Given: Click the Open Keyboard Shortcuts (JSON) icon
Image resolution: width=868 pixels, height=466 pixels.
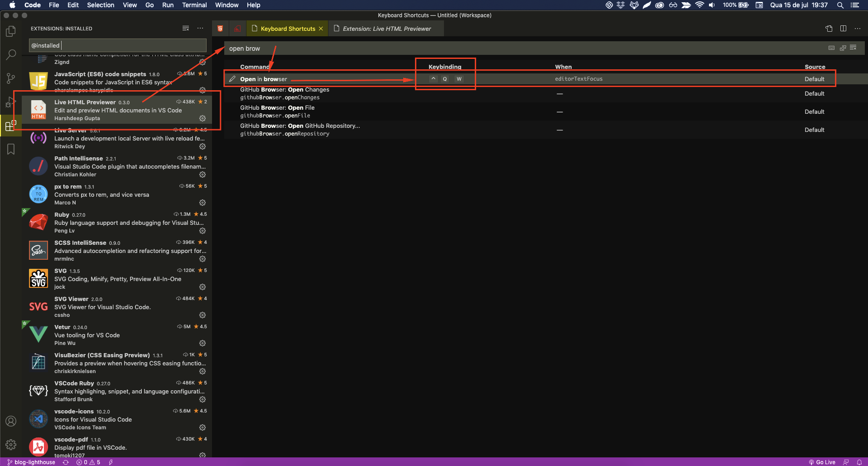Looking at the screenshot, I should (x=829, y=29).
